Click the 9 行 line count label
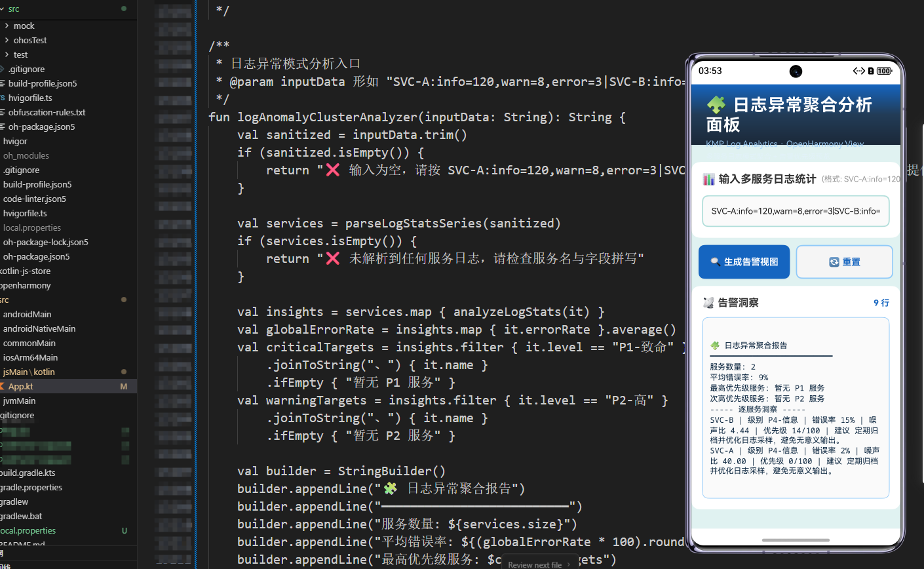Screen dimensions: 924x569 [881, 302]
